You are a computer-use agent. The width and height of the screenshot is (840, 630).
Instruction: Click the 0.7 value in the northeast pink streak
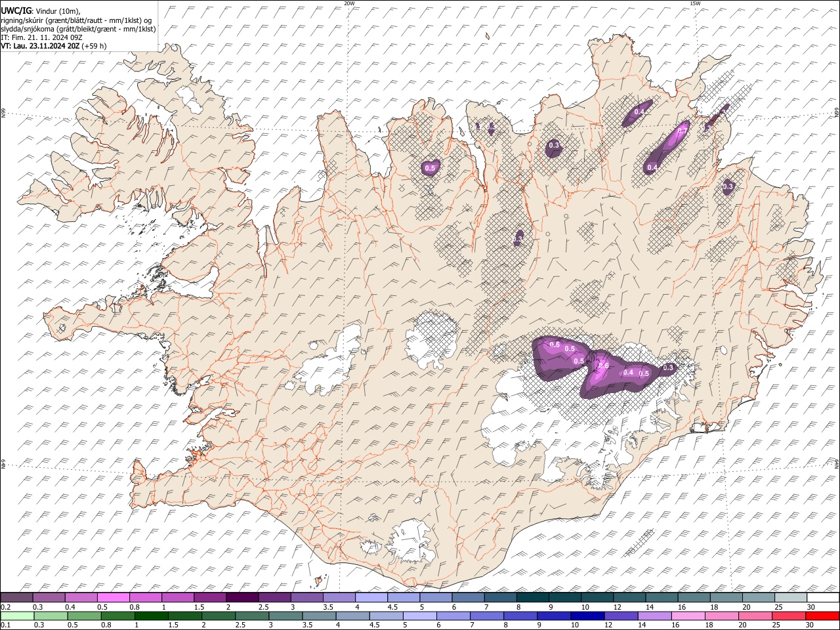[681, 131]
